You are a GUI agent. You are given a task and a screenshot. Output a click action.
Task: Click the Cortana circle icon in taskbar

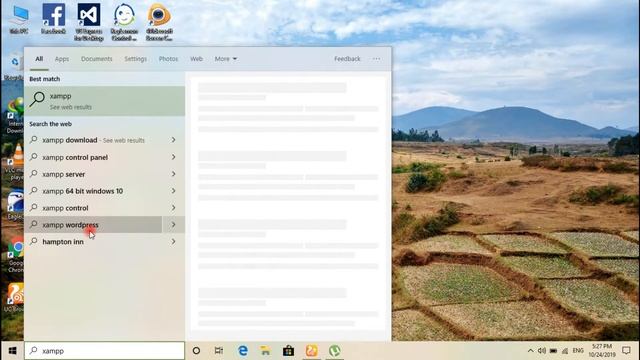coord(196,351)
